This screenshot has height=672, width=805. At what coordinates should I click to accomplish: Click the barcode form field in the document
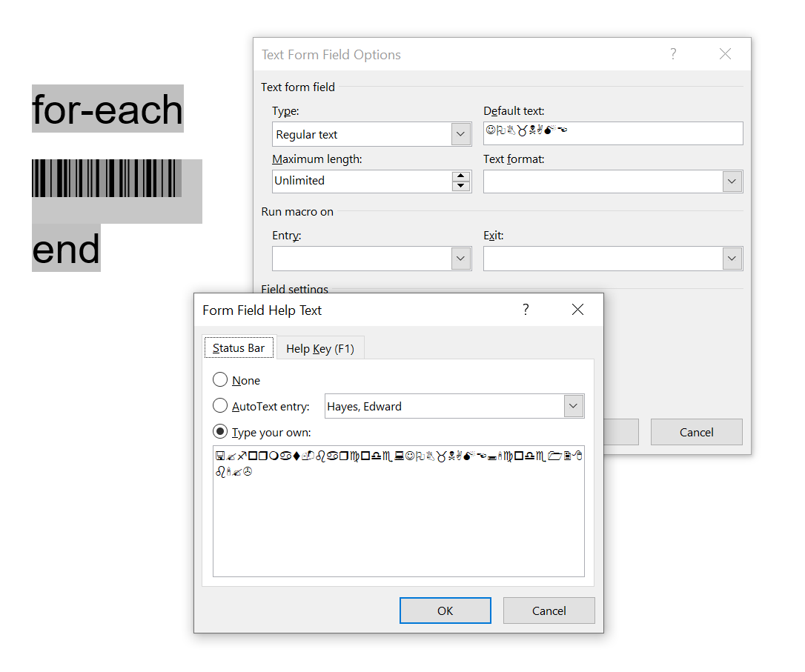[x=106, y=179]
